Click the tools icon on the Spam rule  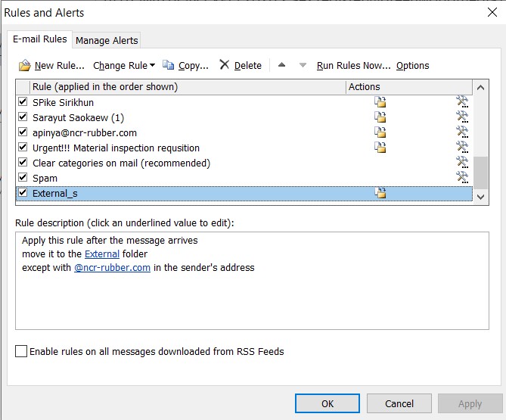[462, 178]
